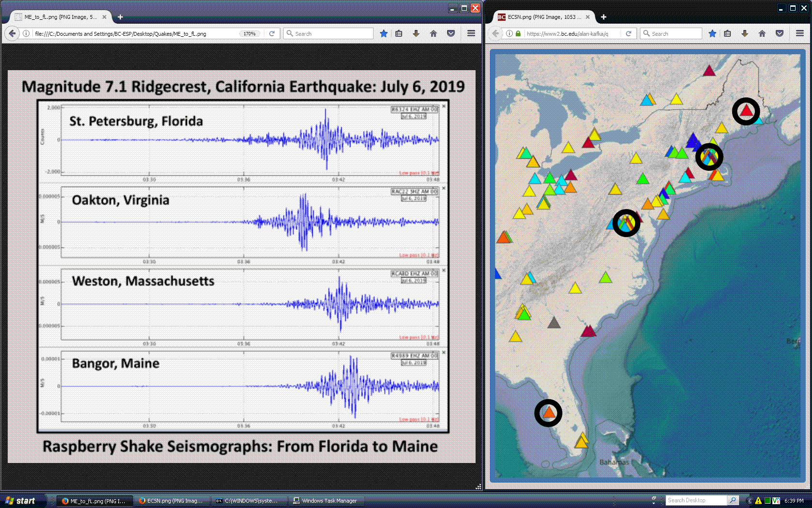Image resolution: width=812 pixels, height=508 pixels.
Task: Click the 170% zoom level indicator
Action: click(x=249, y=33)
